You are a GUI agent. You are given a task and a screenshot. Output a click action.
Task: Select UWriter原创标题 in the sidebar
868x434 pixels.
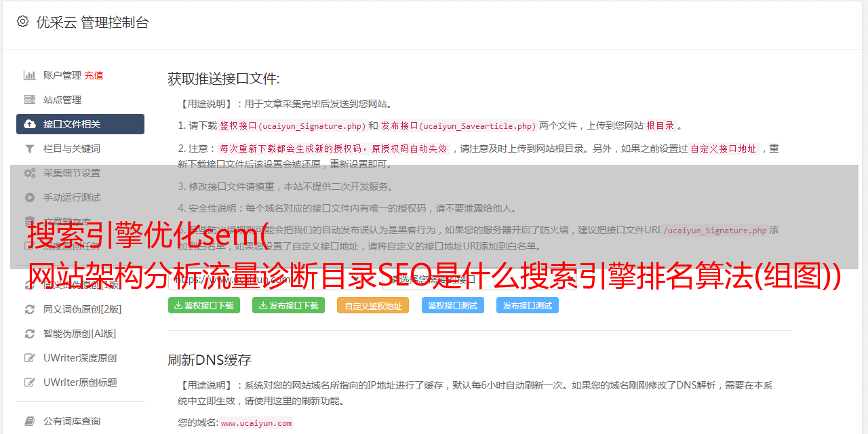(80, 382)
